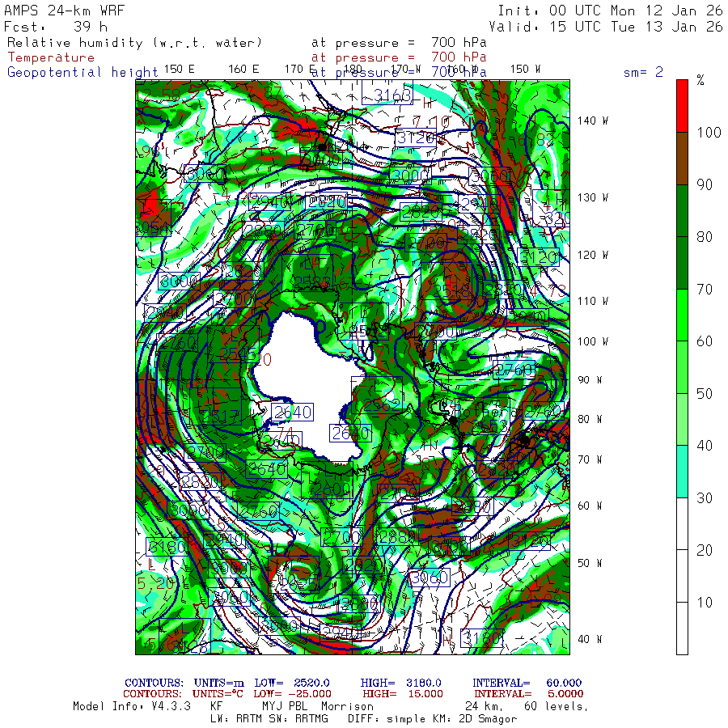Click the 'Valid: 15 UTC Tue 13 Jan 26' text

[606, 27]
